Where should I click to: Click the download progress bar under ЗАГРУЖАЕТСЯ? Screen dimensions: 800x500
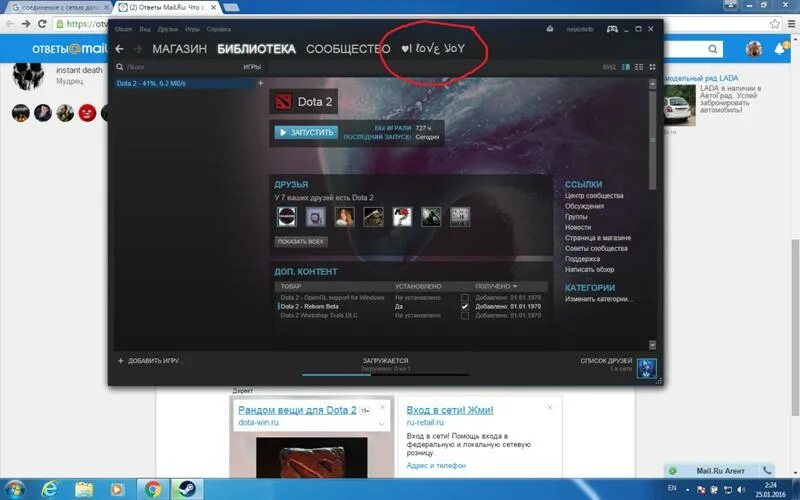point(385,375)
